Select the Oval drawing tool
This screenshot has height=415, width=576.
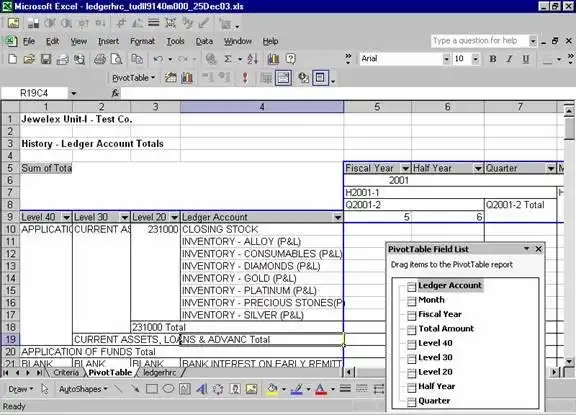coord(168,389)
